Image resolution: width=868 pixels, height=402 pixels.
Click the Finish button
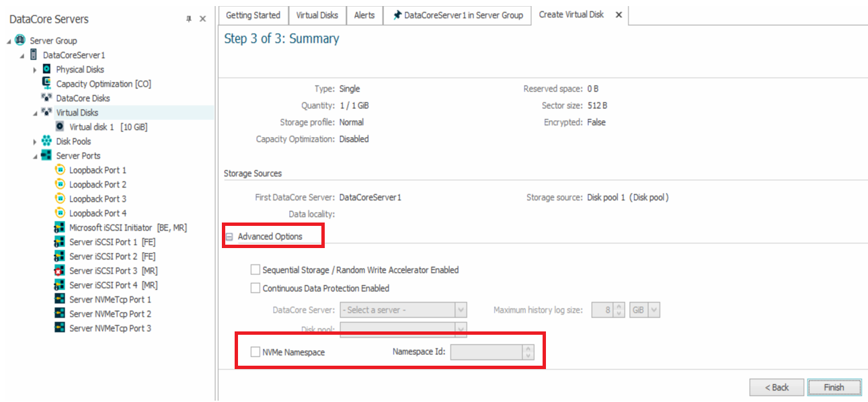click(x=833, y=387)
